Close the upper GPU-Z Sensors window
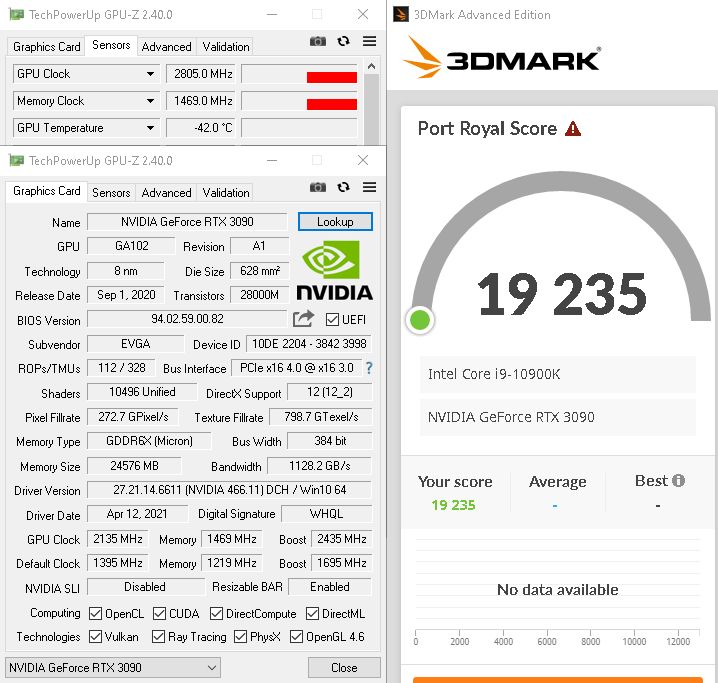Screen dimensions: 718x683 363,15
